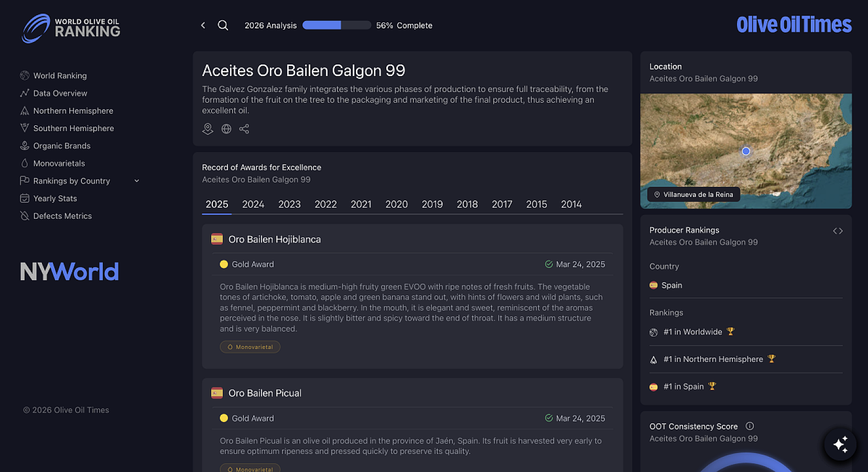Click the map pin icon under the producer description
This screenshot has height=472, width=868.
[x=208, y=128]
